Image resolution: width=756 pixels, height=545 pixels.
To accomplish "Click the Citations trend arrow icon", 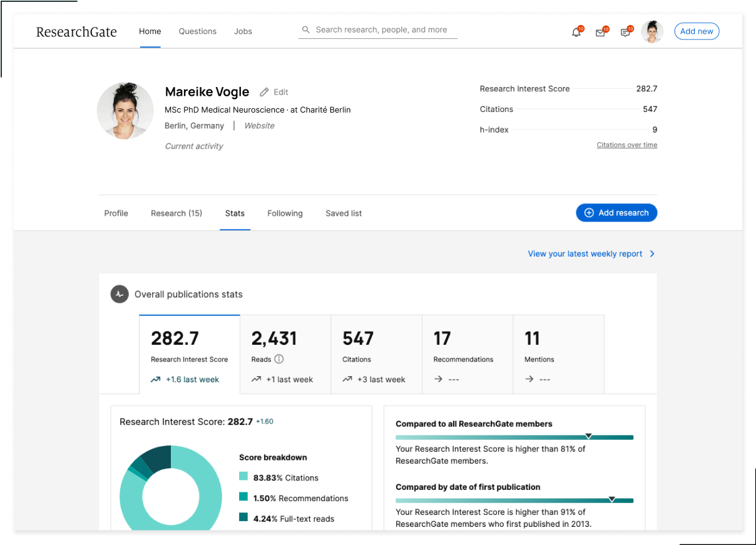I will click(x=347, y=379).
